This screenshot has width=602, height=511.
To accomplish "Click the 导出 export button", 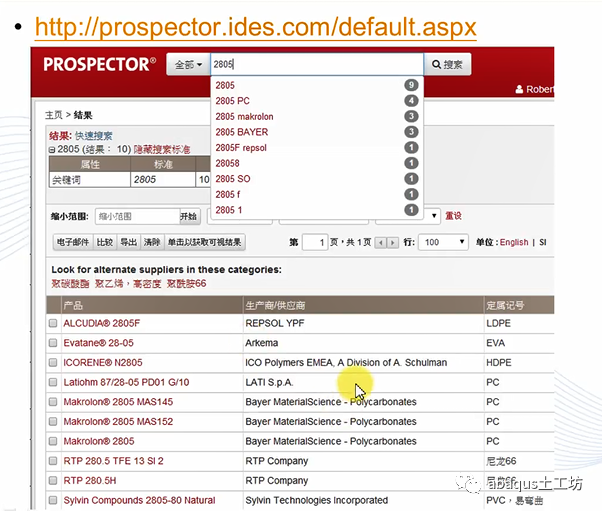I will tap(129, 242).
